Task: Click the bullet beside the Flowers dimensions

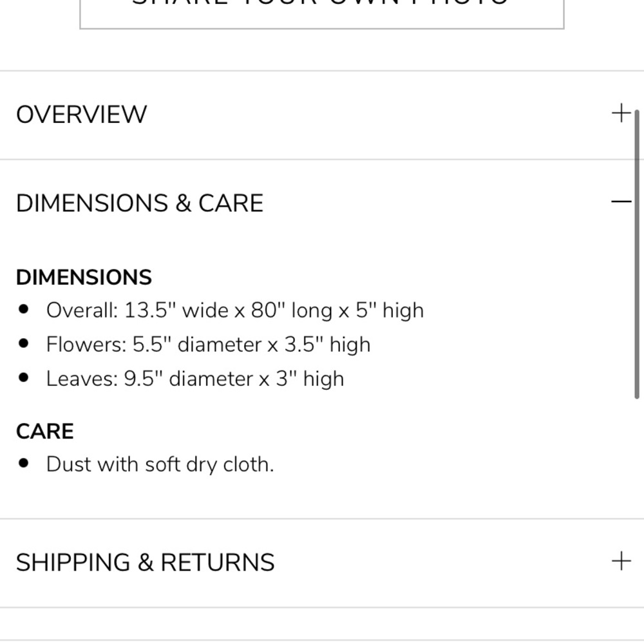Action: [24, 344]
